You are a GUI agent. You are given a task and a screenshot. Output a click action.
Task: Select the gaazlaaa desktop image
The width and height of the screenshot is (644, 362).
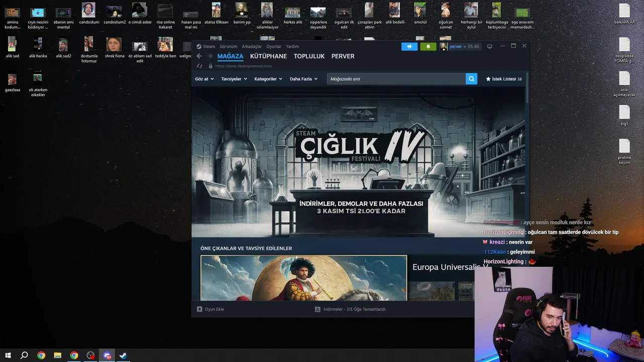(x=12, y=82)
